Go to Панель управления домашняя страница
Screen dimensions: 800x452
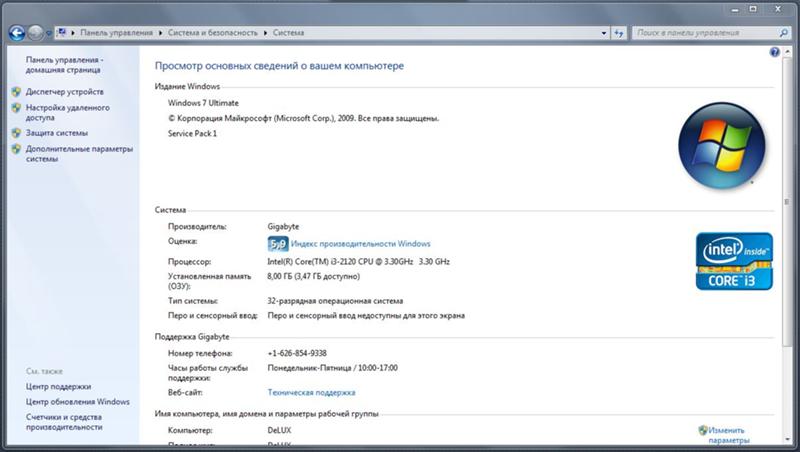point(64,65)
